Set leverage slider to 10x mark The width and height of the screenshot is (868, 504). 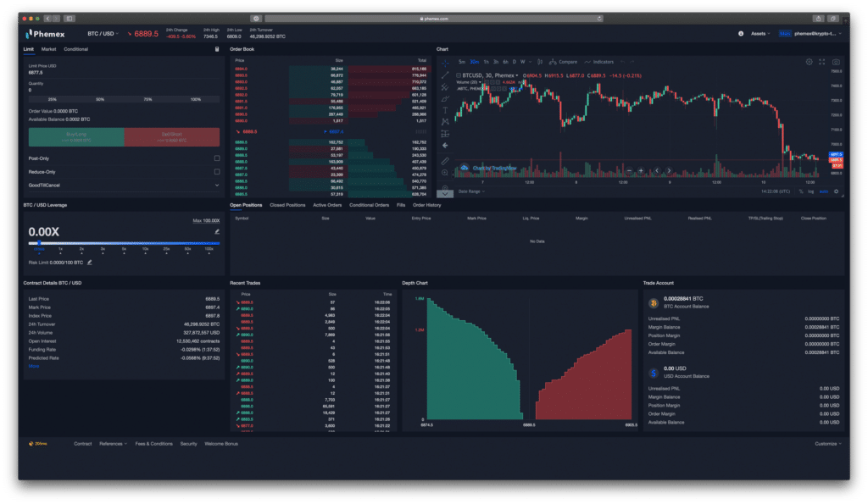(x=145, y=250)
